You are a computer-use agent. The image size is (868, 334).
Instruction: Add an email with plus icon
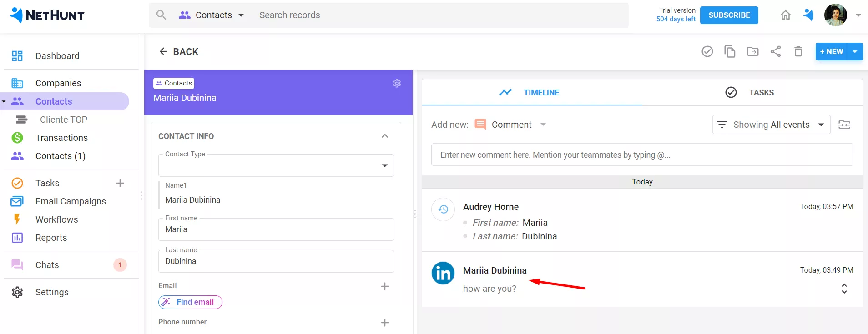pyautogui.click(x=385, y=286)
